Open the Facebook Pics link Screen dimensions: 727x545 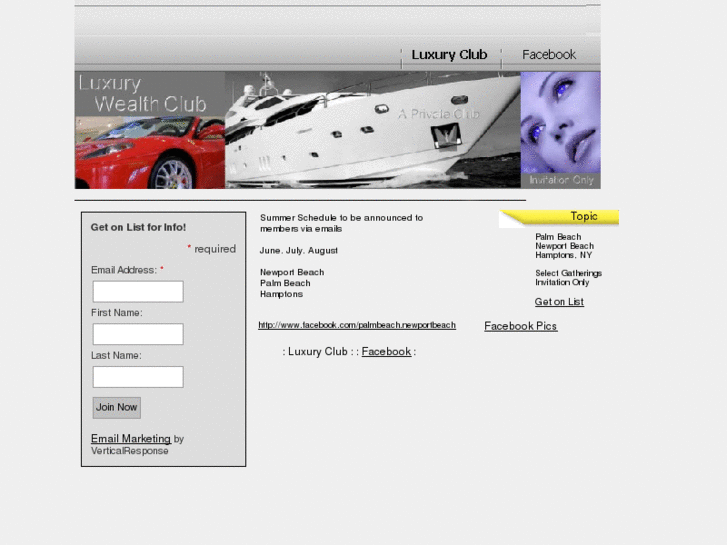[x=521, y=326]
